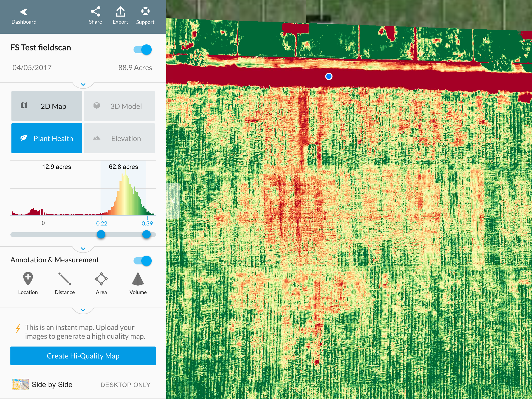Screen dimensions: 532x399
Task: Click the 0.22 lower range slider handle
Action: pos(101,235)
